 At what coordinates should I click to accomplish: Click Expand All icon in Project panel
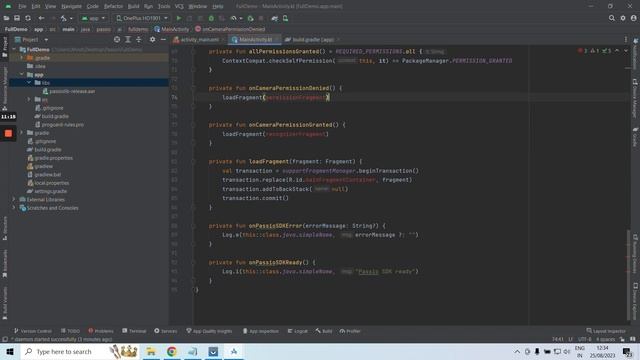[128, 40]
